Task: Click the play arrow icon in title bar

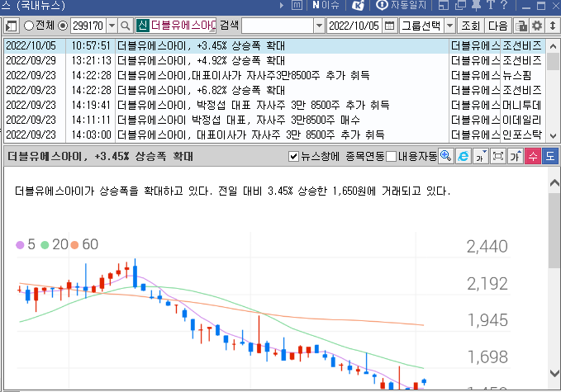Action: click(282, 5)
